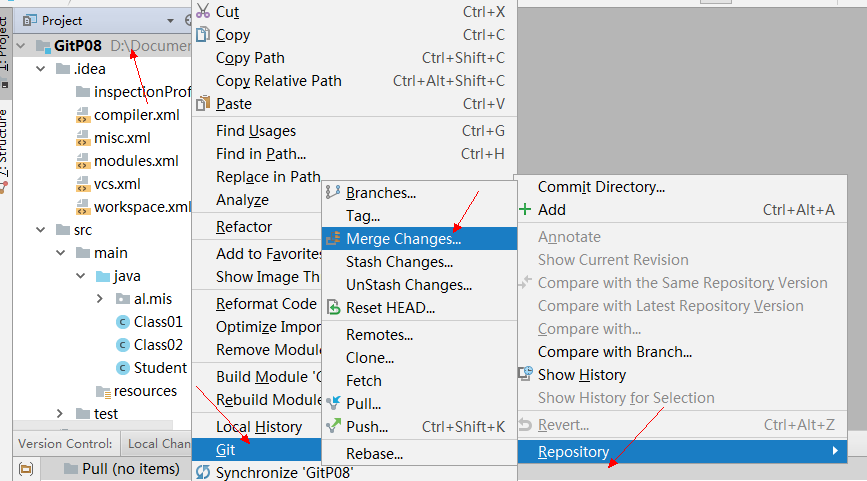
Task: Click the Copy icon in context menu
Action: [203, 34]
